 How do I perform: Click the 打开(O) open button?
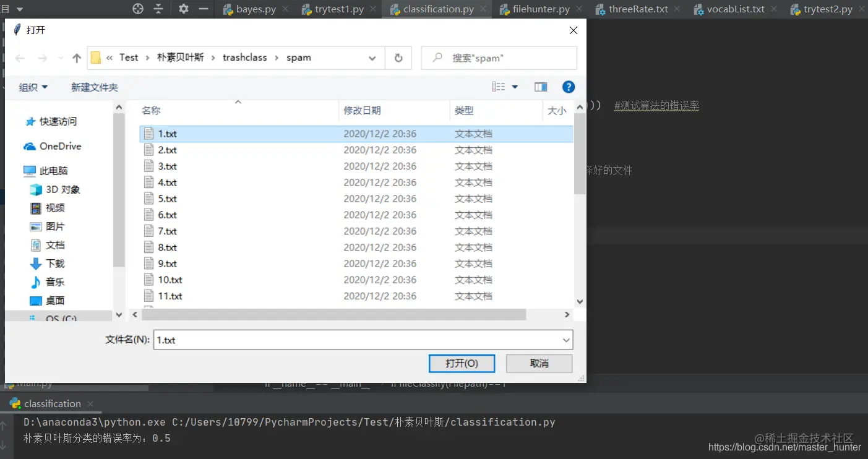(x=462, y=363)
